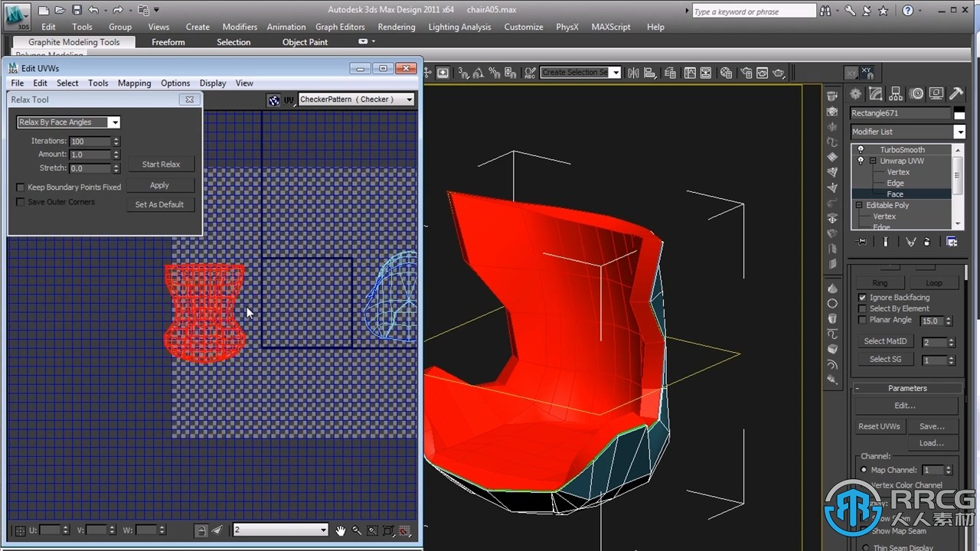Click the Edit... button in Parameters
Screen dimensions: 980x551
click(x=905, y=406)
